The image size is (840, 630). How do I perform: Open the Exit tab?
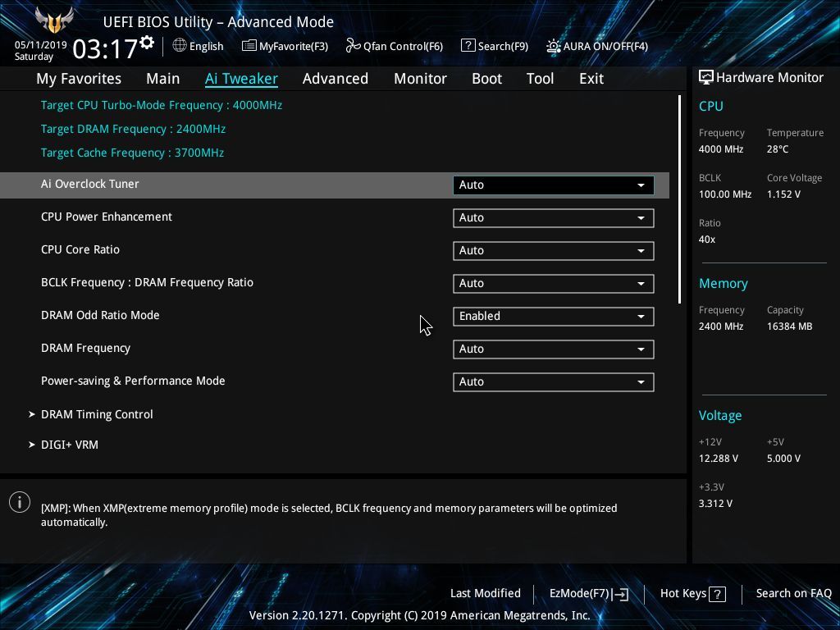pyautogui.click(x=591, y=79)
